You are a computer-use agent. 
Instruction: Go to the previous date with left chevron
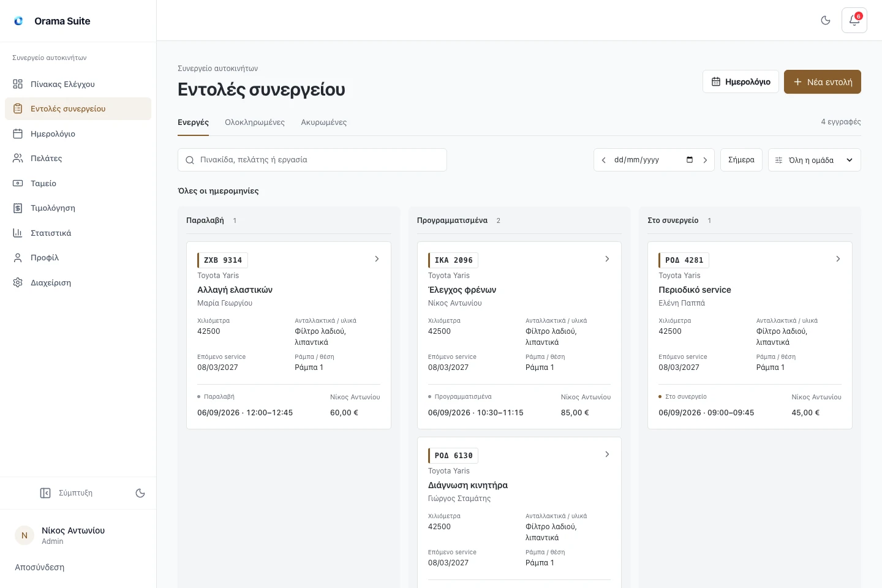coord(603,160)
